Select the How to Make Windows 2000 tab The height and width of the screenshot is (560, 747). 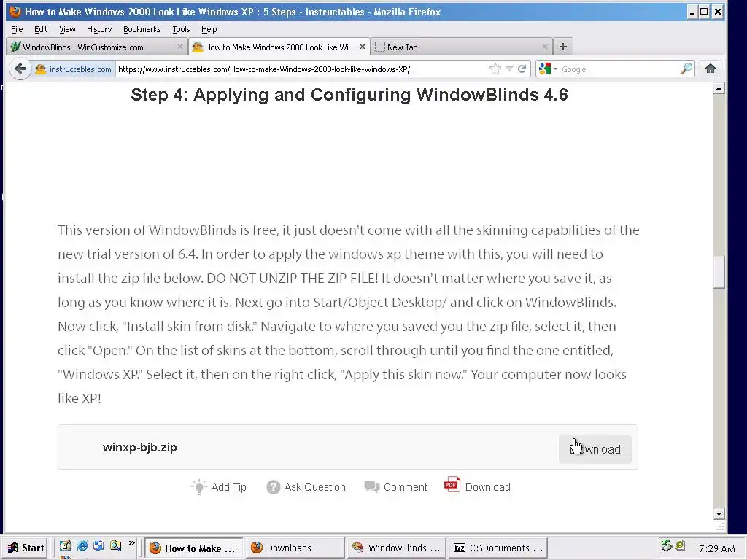(x=279, y=47)
